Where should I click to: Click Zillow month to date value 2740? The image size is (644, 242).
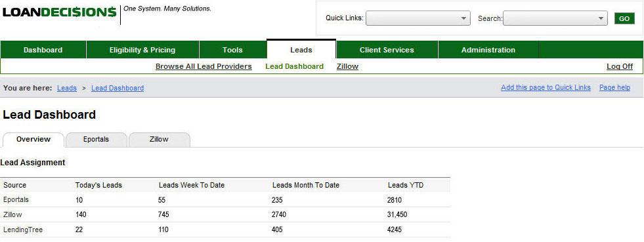pos(279,215)
